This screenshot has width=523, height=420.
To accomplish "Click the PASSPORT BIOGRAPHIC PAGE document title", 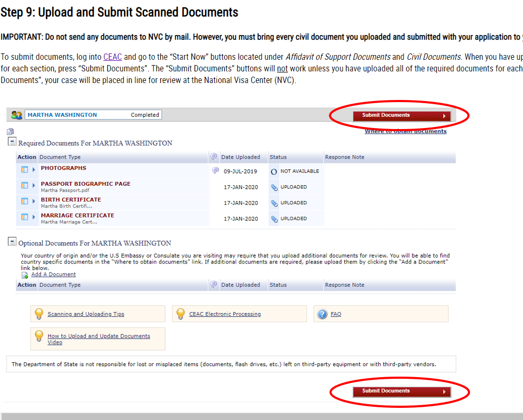I will (85, 184).
